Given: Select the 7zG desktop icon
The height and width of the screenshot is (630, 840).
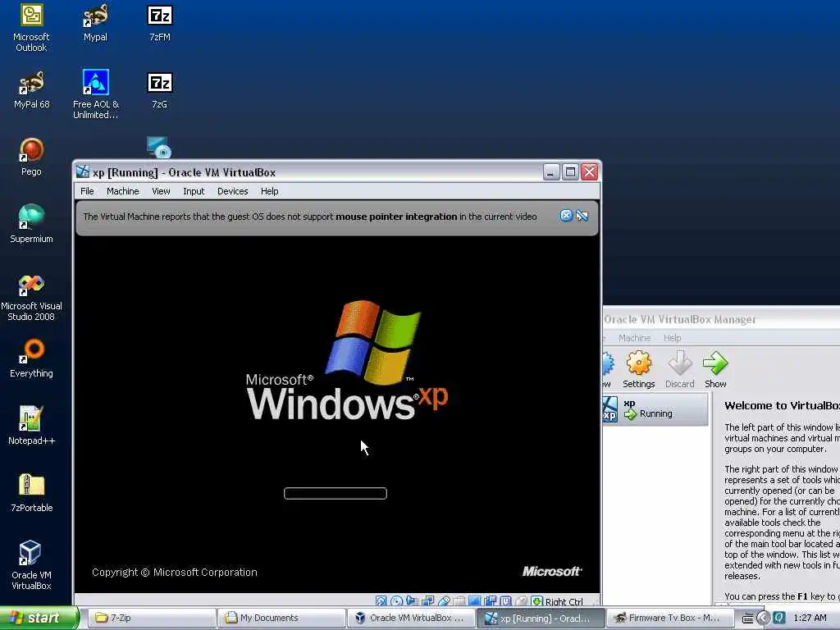Looking at the screenshot, I should (x=160, y=90).
